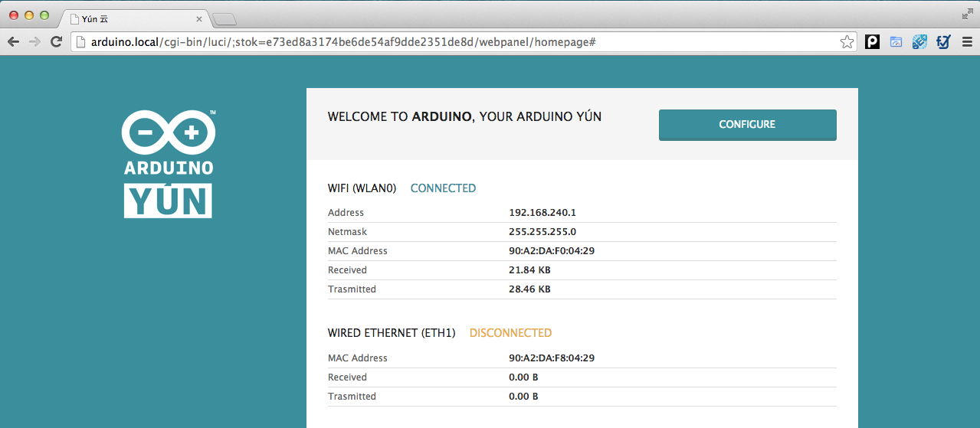
Task: Click the Ethernet Trasmitted 0.00 B value
Action: [x=523, y=397]
